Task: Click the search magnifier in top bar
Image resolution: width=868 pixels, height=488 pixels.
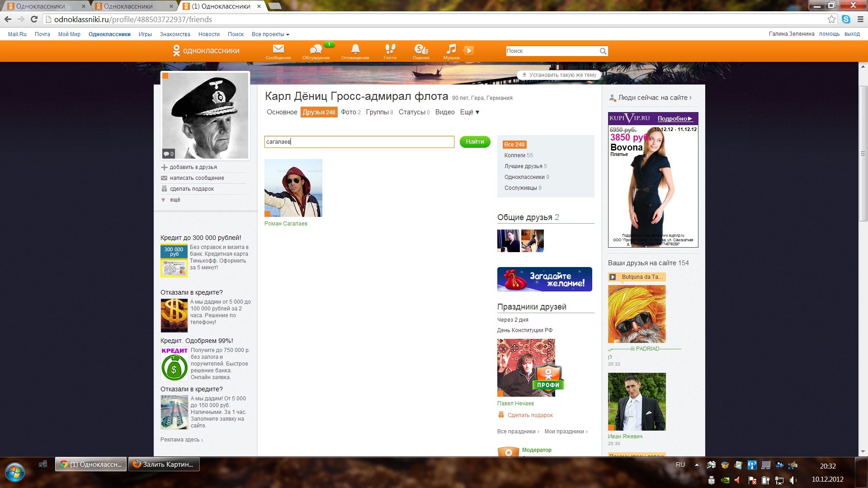Action: pyautogui.click(x=603, y=51)
